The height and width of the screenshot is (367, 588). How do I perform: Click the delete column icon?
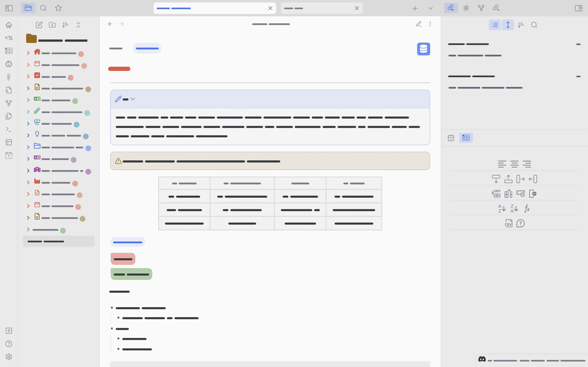(533, 194)
